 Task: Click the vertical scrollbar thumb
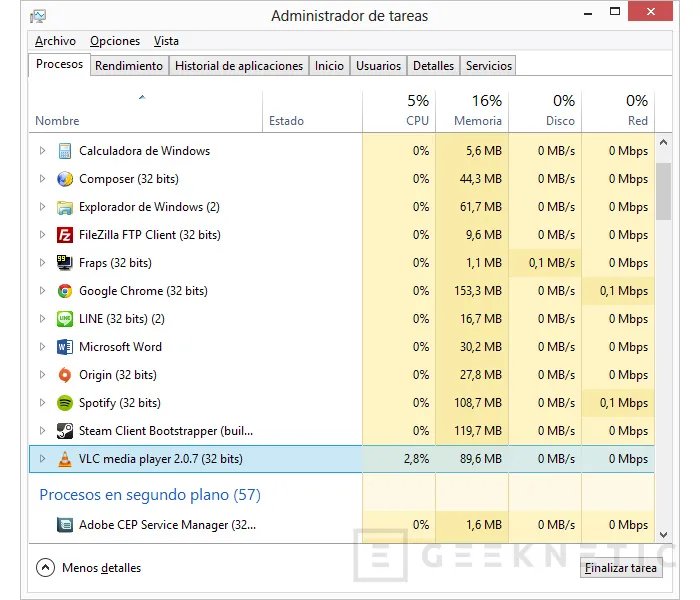pyautogui.click(x=663, y=192)
